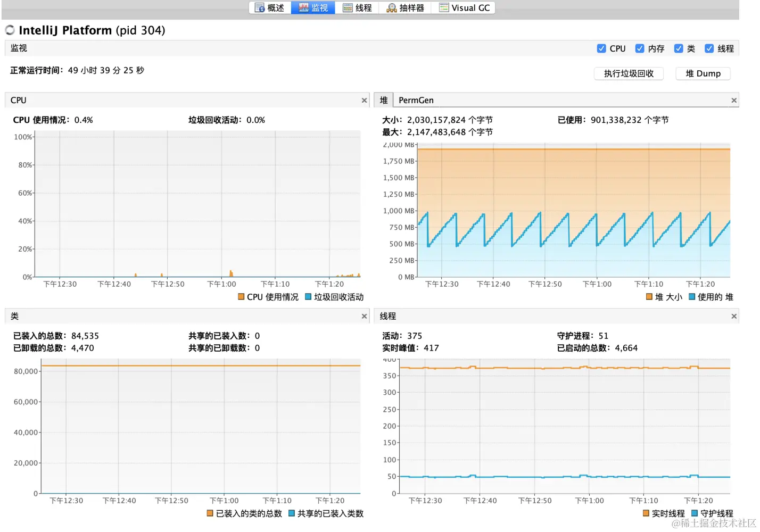Click the 共享的已卸载数 value

257,348
